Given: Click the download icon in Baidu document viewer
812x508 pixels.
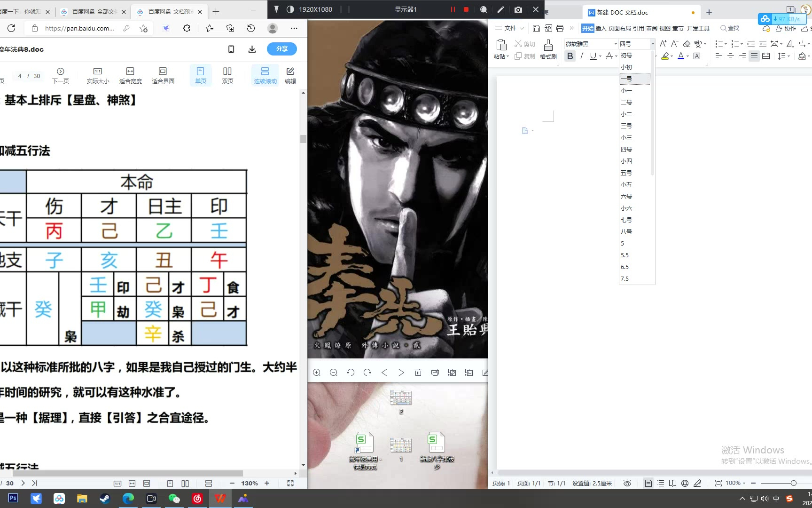Looking at the screenshot, I should tap(252, 49).
